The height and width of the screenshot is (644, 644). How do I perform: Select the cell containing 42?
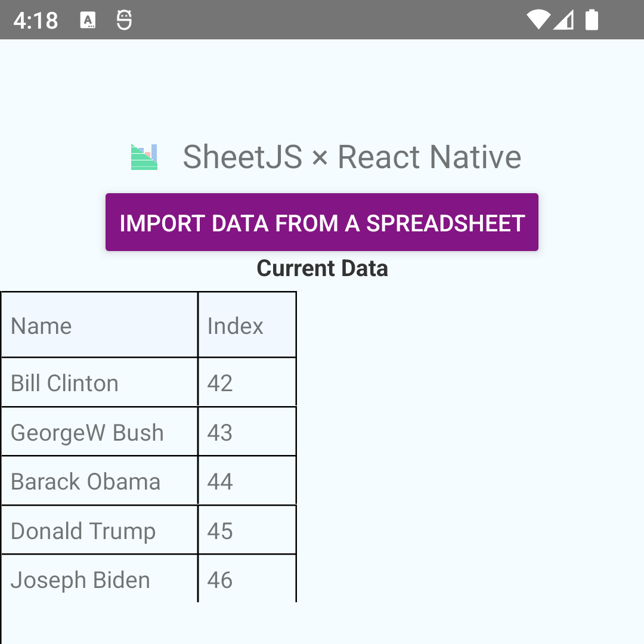[247, 382]
